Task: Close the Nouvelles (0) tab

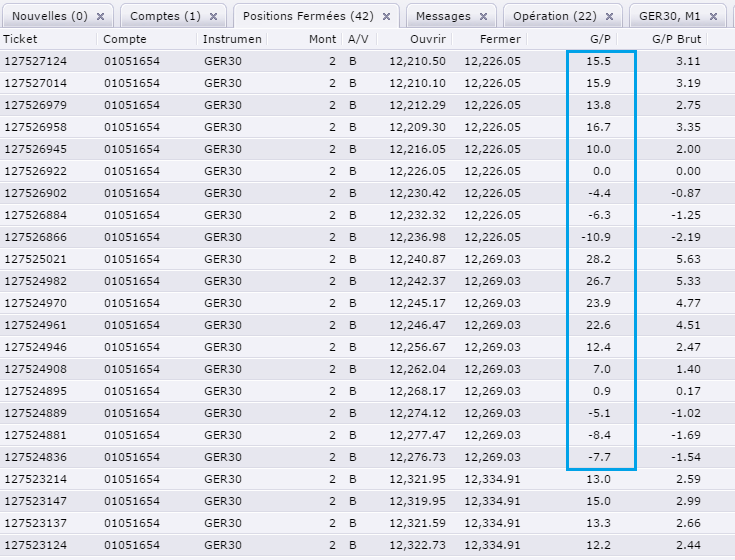Action: 100,16
